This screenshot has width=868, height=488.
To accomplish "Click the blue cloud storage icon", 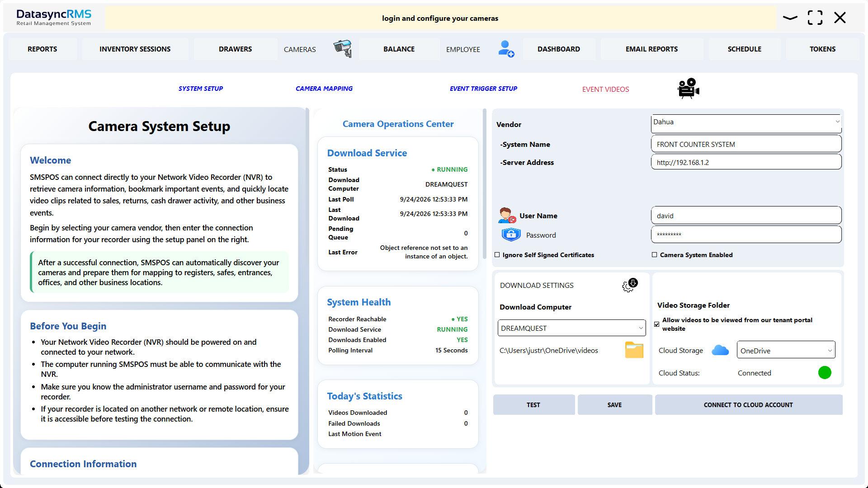I will pos(720,350).
